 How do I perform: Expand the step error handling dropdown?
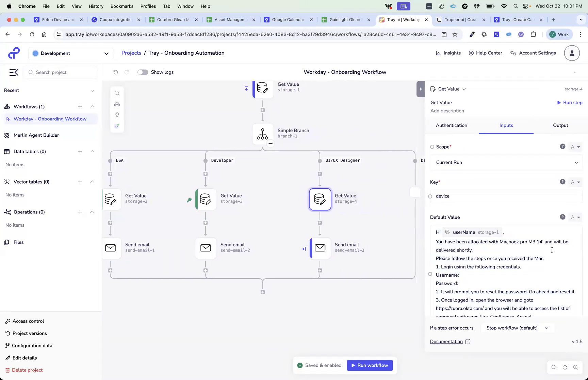point(518,328)
